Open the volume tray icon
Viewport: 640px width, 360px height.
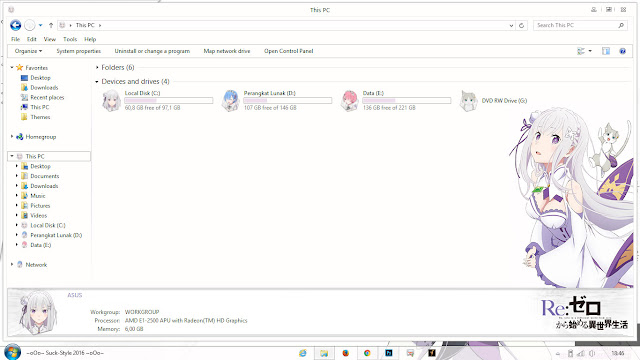click(x=592, y=353)
